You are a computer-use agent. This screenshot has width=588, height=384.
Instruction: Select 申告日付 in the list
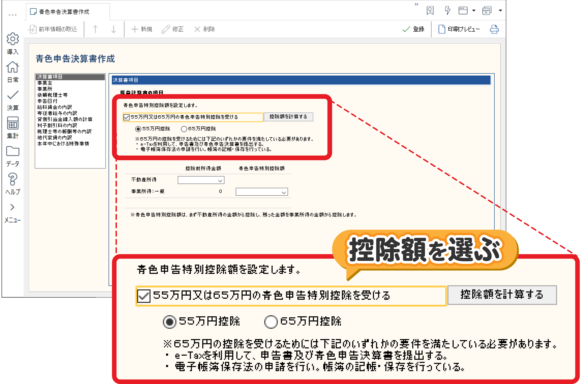click(x=47, y=101)
